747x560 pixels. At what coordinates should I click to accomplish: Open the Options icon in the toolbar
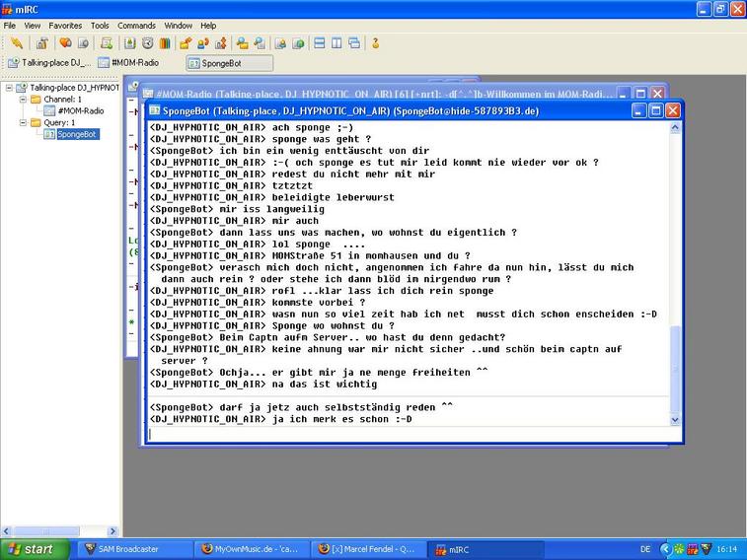tap(41, 43)
